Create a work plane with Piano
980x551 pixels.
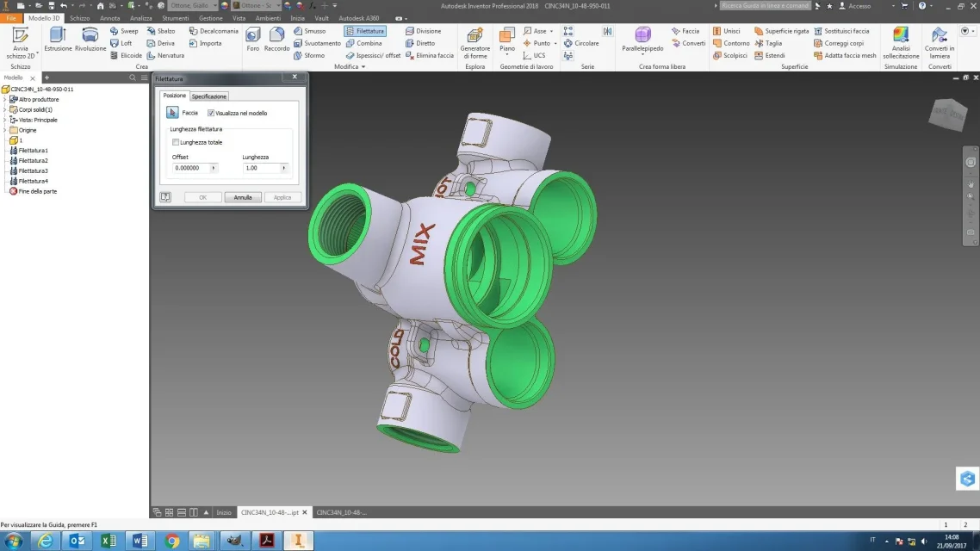[x=507, y=40]
